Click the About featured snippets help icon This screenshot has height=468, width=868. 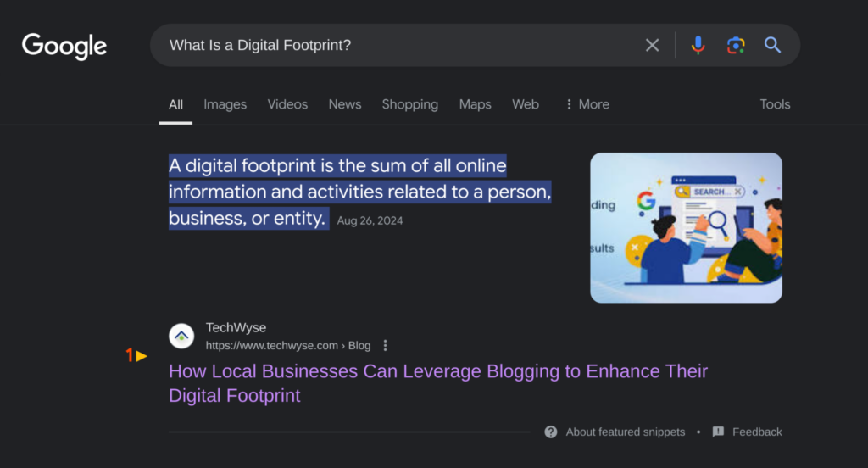click(551, 432)
